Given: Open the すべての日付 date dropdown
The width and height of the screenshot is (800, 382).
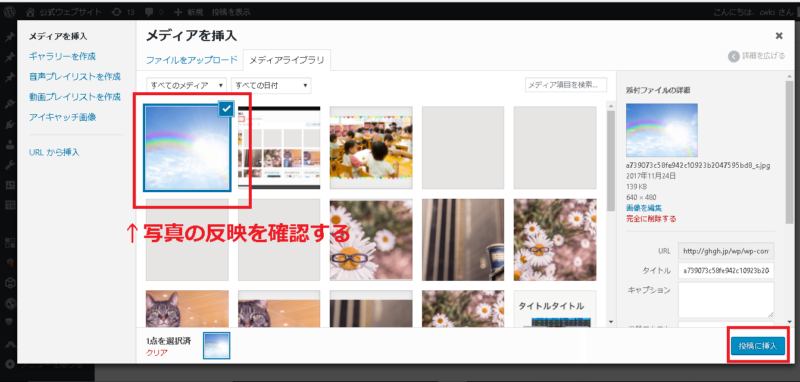Looking at the screenshot, I should [x=271, y=85].
